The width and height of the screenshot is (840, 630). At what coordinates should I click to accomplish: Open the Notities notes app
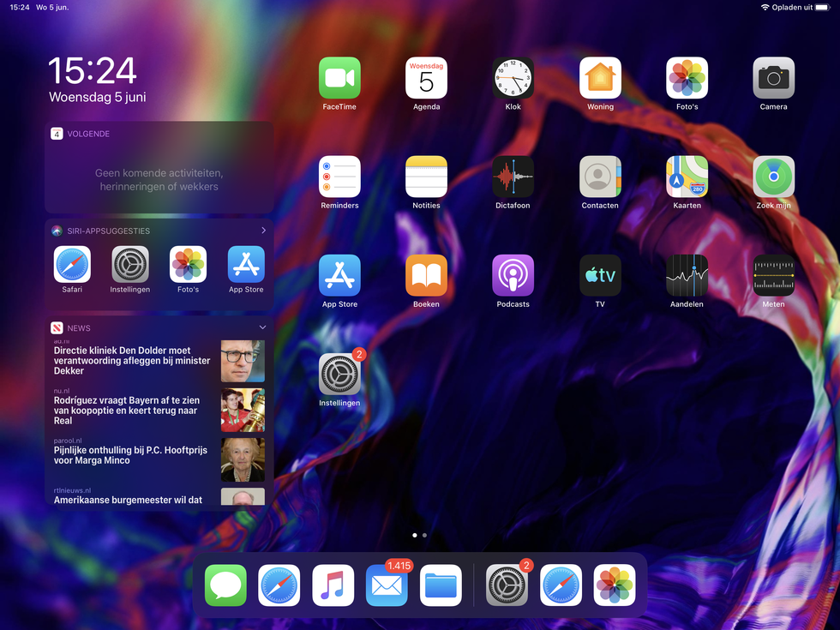click(x=427, y=177)
